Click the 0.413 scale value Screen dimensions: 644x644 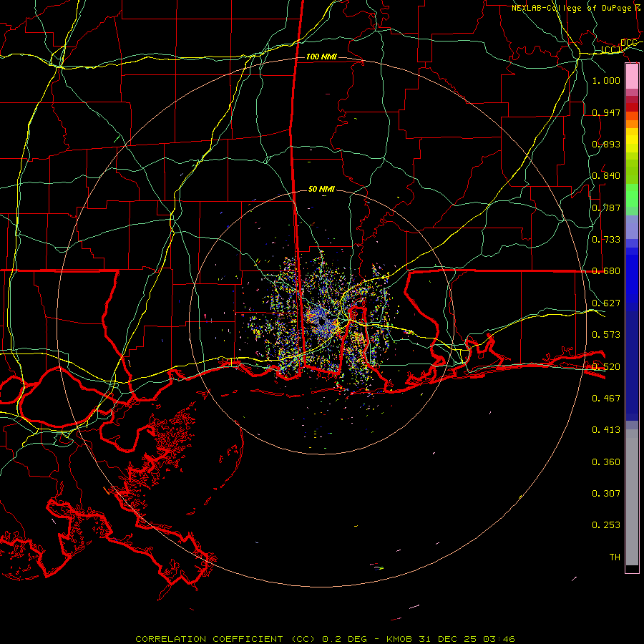606,429
